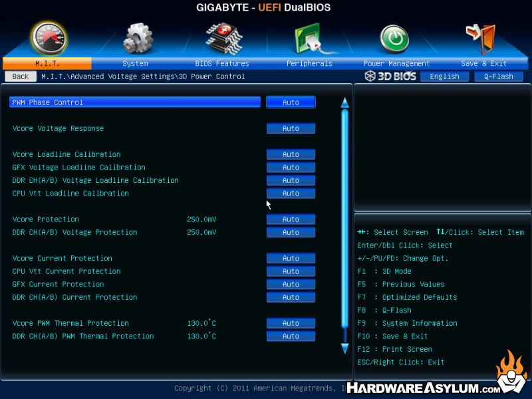This screenshot has height=399, width=532.
Task: Click the BIOS Features chip icon
Action: [x=224, y=39]
